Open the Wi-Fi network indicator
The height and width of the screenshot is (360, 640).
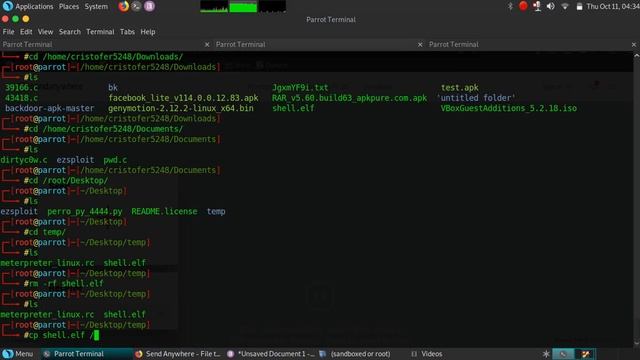pyautogui.click(x=565, y=7)
